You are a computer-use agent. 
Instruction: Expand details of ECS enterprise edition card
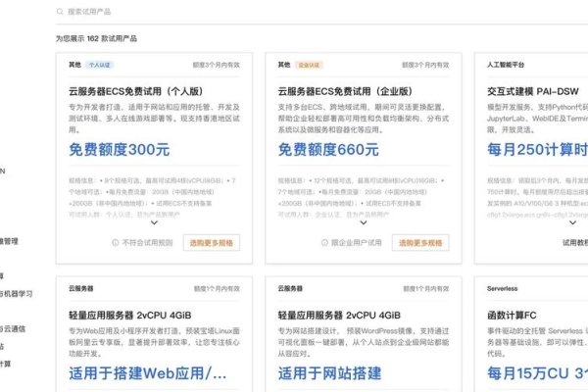click(364, 222)
